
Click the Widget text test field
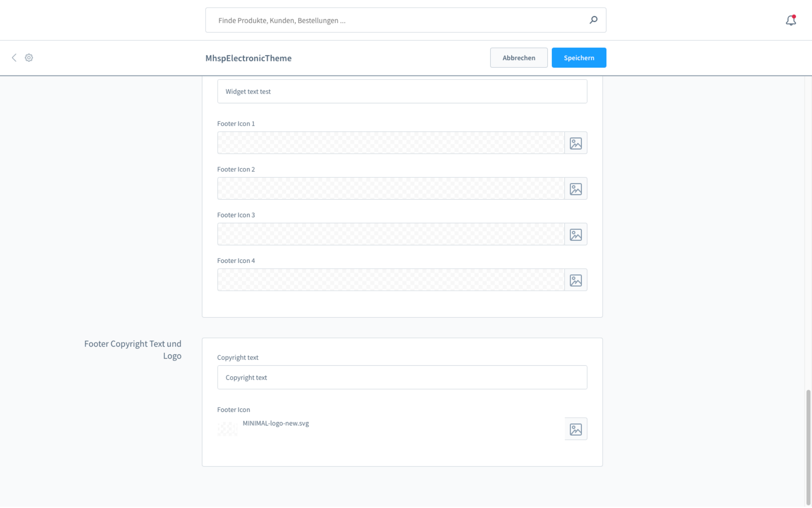click(x=402, y=91)
